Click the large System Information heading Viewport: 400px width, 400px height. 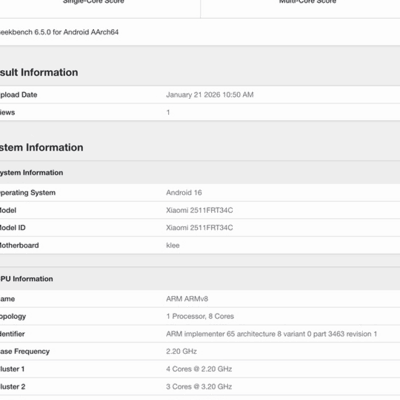42,147
